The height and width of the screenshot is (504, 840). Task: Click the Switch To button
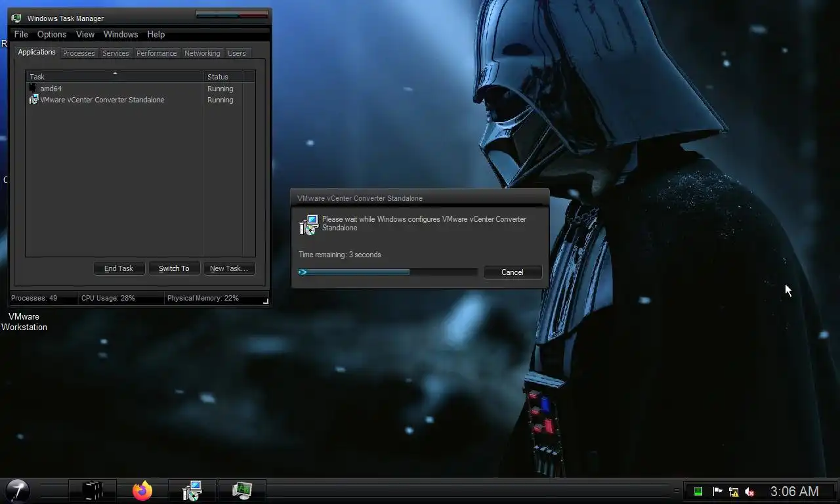(x=174, y=268)
